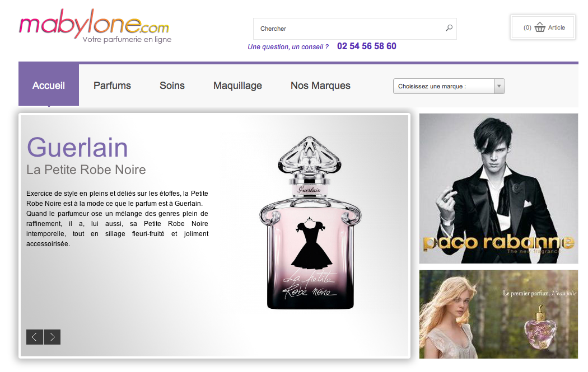The width and height of the screenshot is (588, 372).
Task: Switch to the Parfums menu
Action: pyautogui.click(x=112, y=86)
